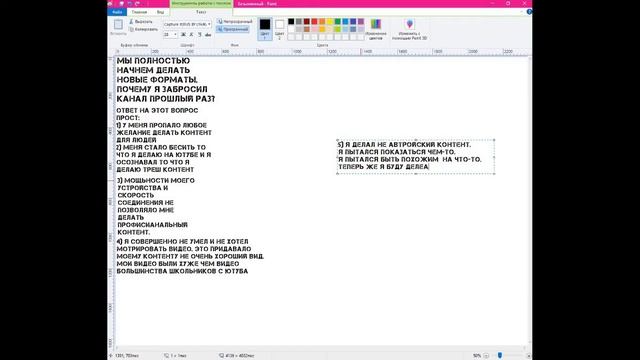The width and height of the screenshot is (640, 360).
Task: Click the zoom slider handle
Action: (x=500, y=356)
